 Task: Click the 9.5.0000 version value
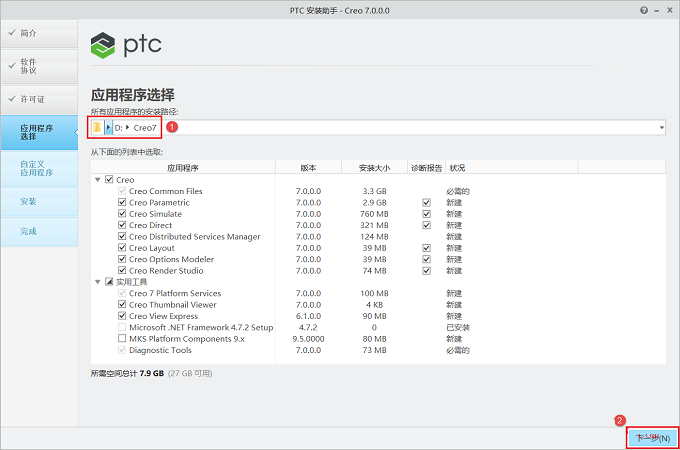[x=308, y=339]
